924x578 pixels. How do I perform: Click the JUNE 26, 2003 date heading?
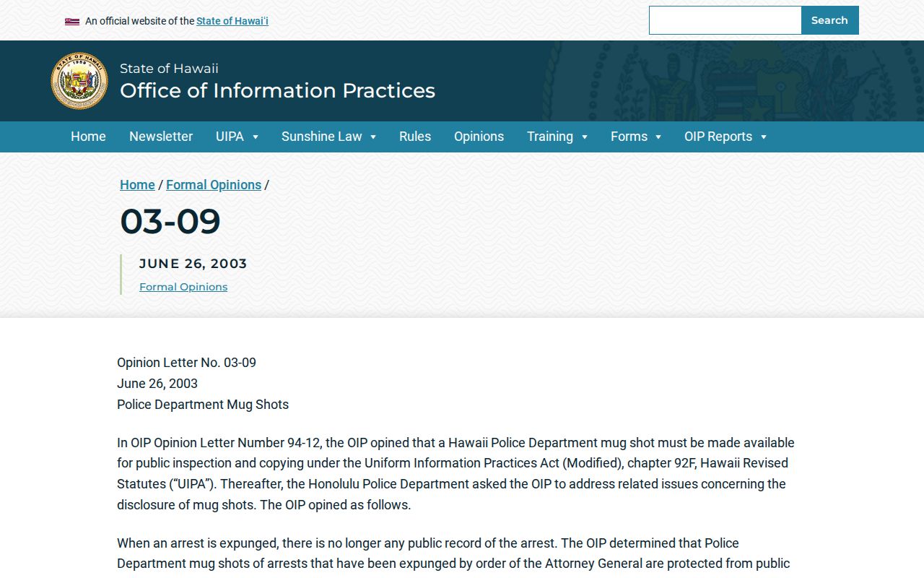pos(193,264)
